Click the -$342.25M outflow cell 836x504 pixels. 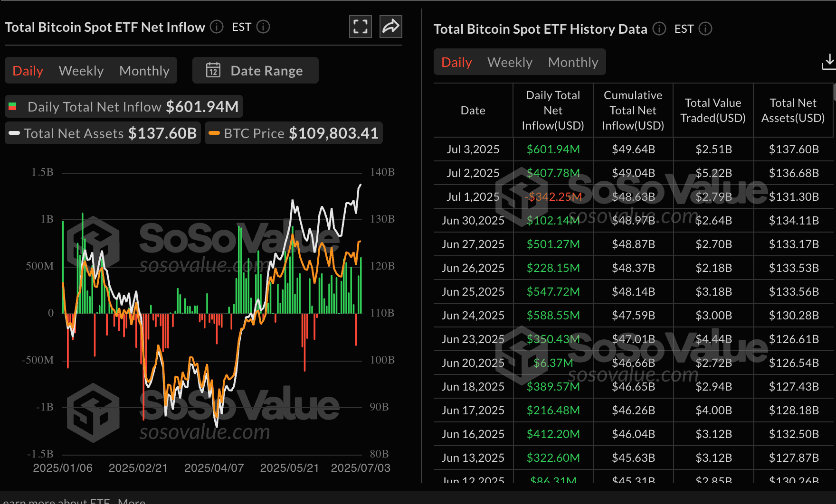553,196
